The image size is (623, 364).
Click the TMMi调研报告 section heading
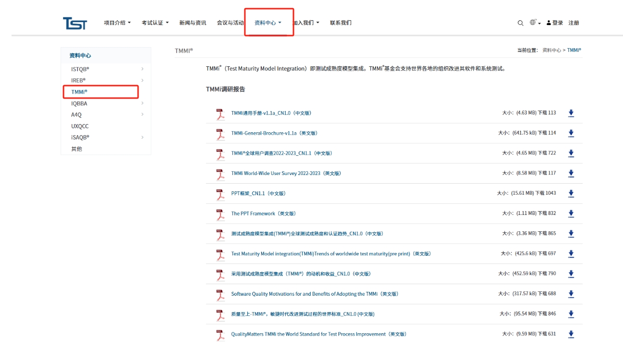pyautogui.click(x=226, y=89)
